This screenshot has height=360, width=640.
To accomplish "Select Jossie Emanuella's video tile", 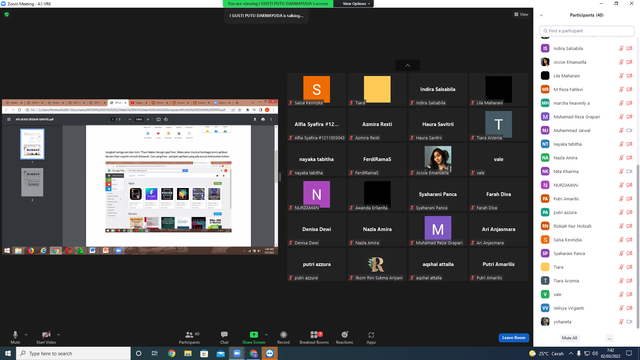I will (x=438, y=160).
